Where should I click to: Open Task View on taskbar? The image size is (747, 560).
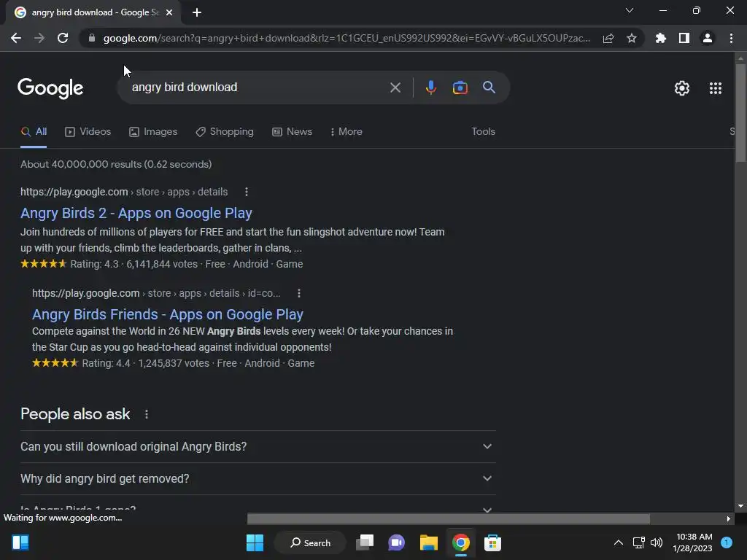(x=365, y=542)
